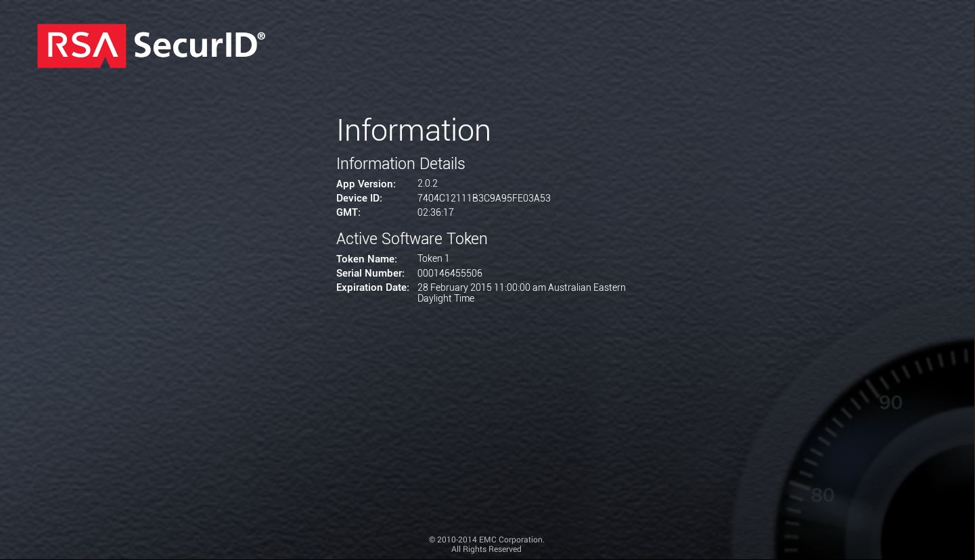Select serial number 000146455506
The image size is (975, 560).
pyautogui.click(x=450, y=273)
